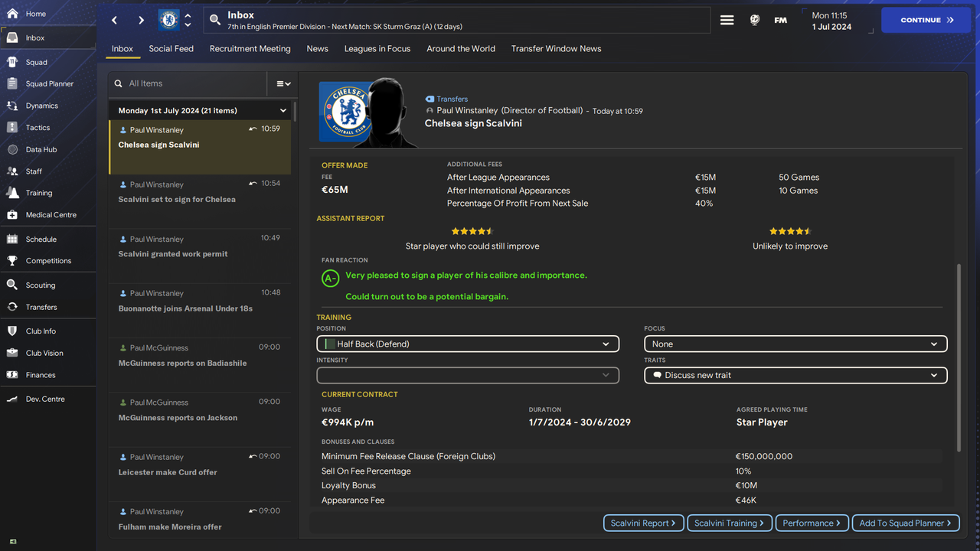Screen dimensions: 980x551
Task: Open Competitions trophy section
Action: pos(48,261)
